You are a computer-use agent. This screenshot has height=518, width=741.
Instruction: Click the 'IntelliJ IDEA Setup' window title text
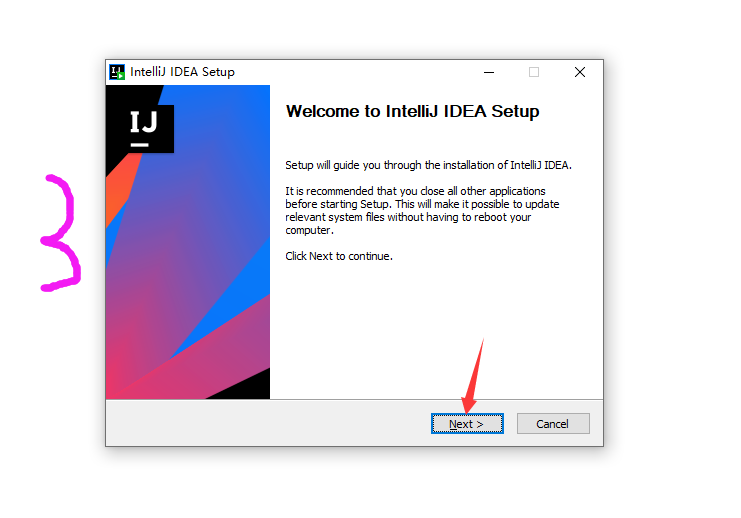point(182,72)
